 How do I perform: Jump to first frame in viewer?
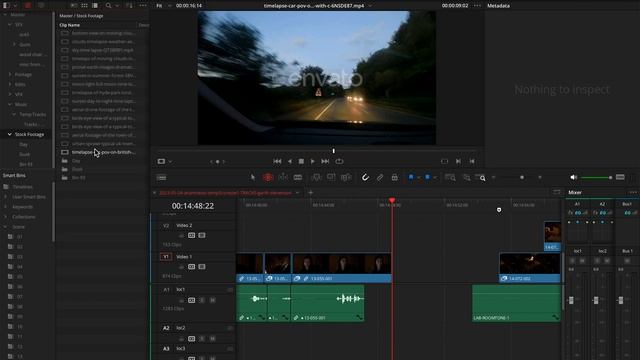click(x=278, y=161)
